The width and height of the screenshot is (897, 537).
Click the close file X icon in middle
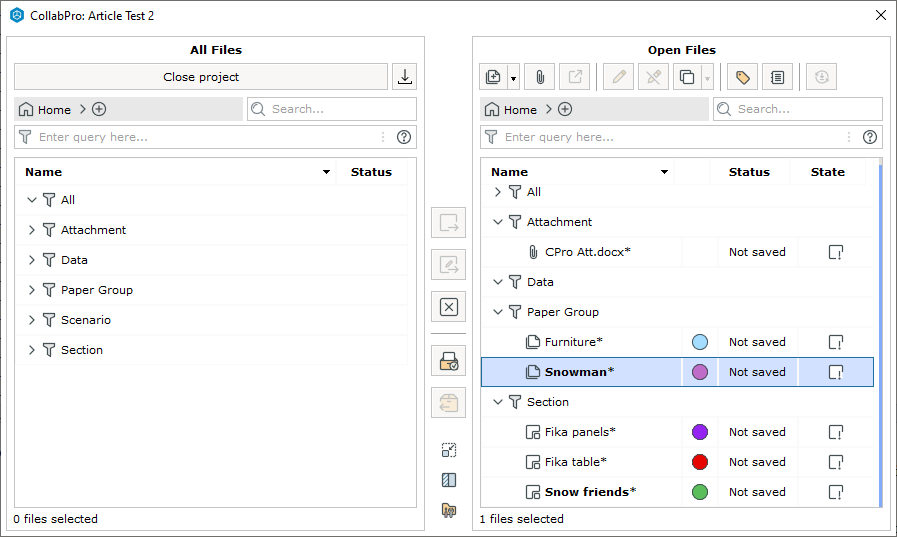(448, 307)
